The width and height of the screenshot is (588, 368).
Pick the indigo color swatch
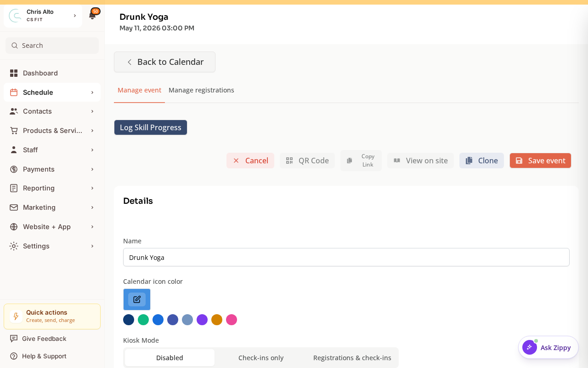click(x=173, y=320)
